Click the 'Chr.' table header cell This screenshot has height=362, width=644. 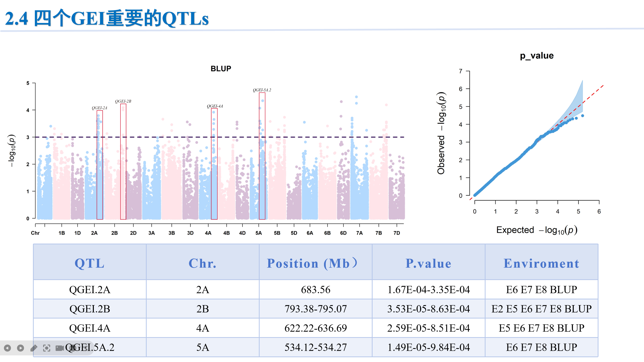pos(202,263)
